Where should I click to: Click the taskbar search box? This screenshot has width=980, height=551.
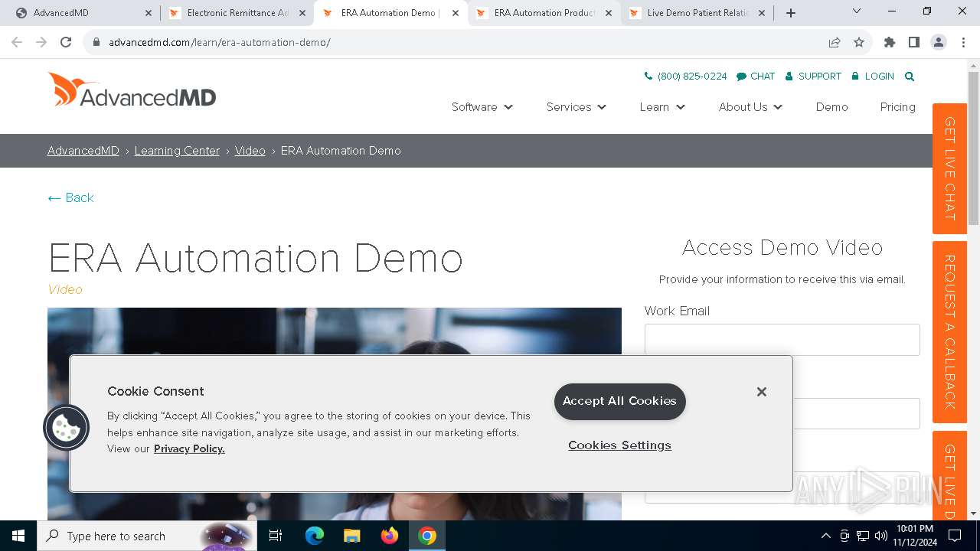145,536
